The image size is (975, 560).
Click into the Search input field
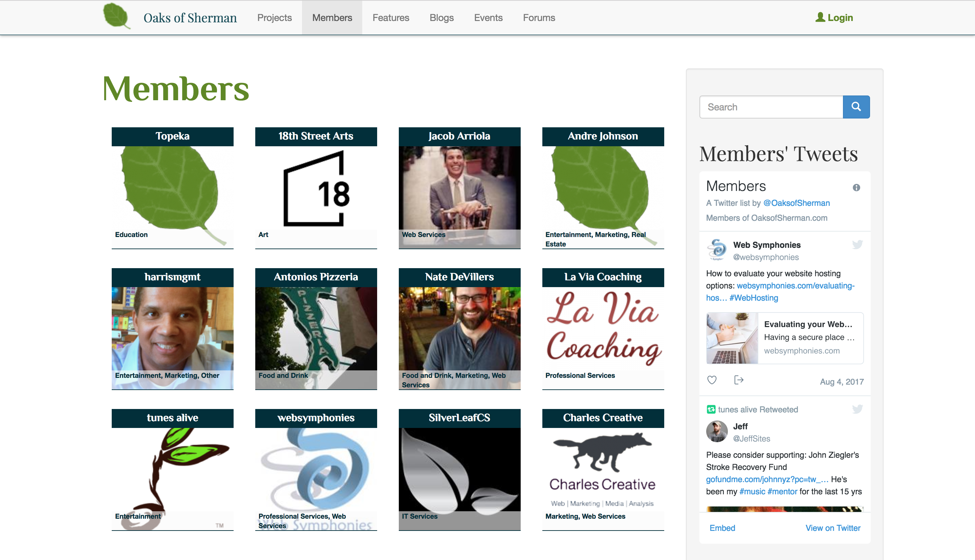pyautogui.click(x=771, y=107)
